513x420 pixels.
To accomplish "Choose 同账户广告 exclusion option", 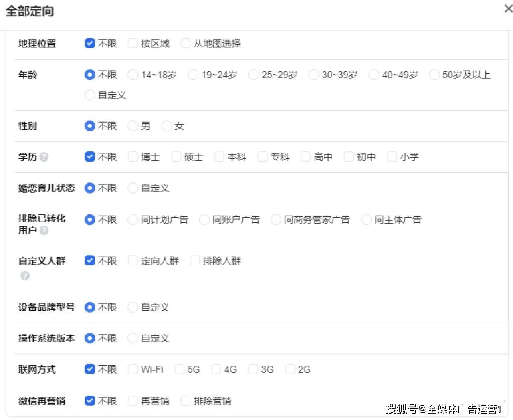I will 204,220.
